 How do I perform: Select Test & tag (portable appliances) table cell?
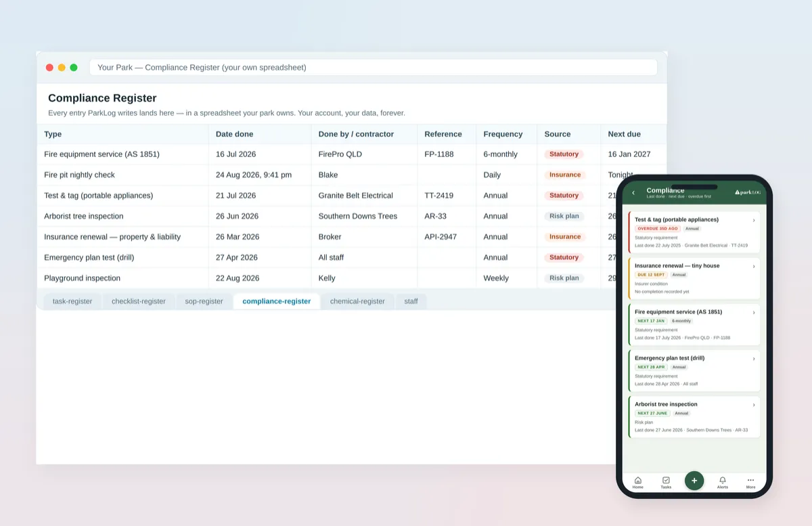click(x=122, y=196)
